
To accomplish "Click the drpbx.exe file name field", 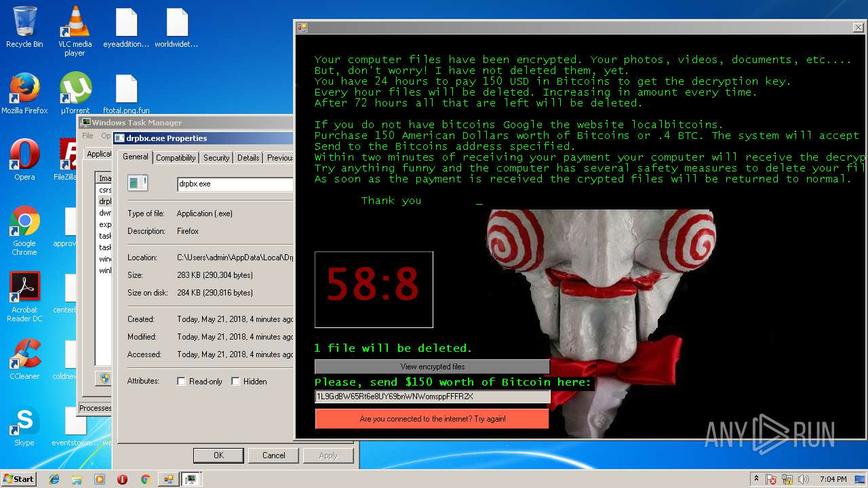I will [235, 184].
